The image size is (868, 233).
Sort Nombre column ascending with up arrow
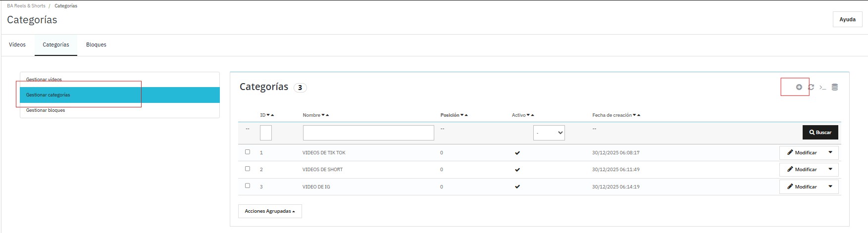tap(327, 115)
